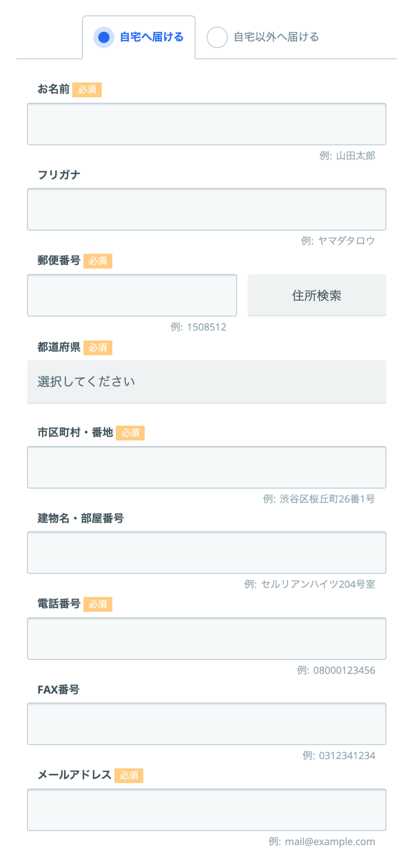
Task: Click the 必須 badge beside 都道府県
Action: (x=98, y=348)
